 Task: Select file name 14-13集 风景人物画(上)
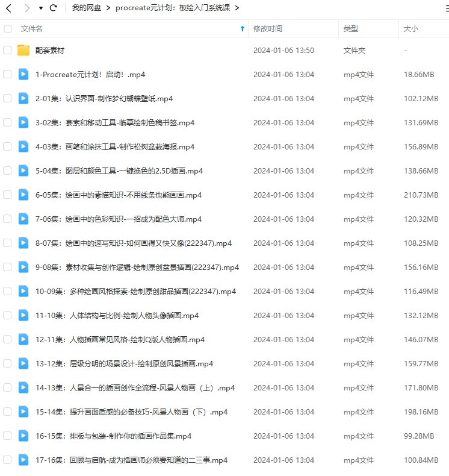[x=135, y=388]
